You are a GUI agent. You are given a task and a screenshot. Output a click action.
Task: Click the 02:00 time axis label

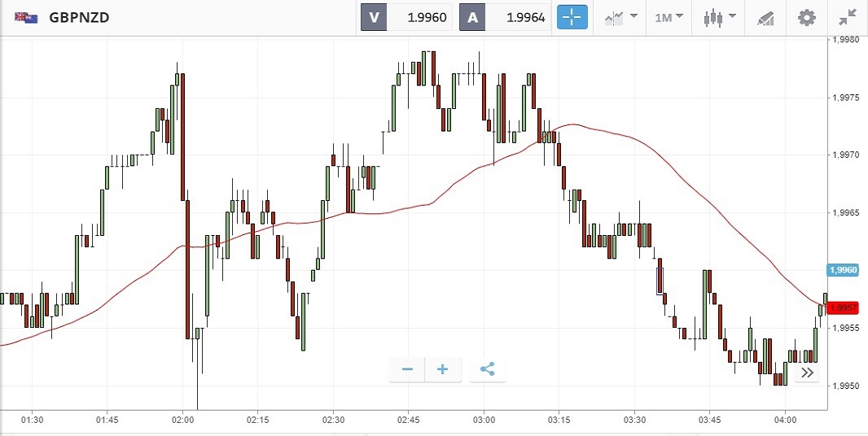coord(182,421)
